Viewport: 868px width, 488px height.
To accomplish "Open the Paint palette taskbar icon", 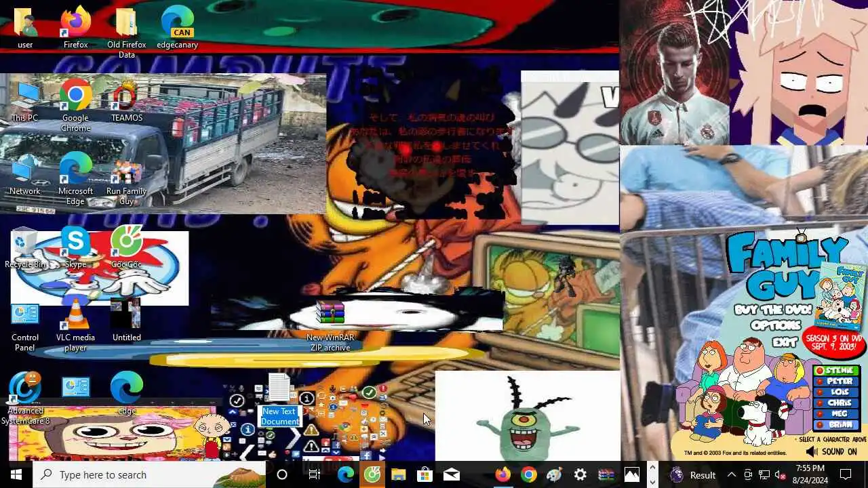I will [555, 474].
